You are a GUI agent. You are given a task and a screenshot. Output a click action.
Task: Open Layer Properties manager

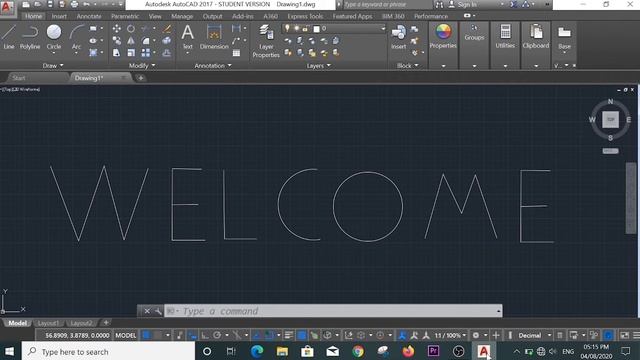pyautogui.click(x=266, y=41)
